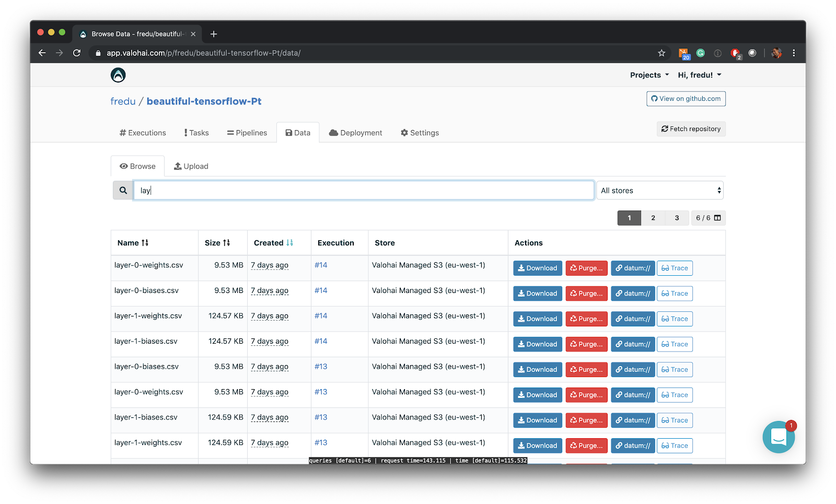Download layer-1-biases.csv from execution #13
This screenshot has width=836, height=504.
tap(538, 420)
